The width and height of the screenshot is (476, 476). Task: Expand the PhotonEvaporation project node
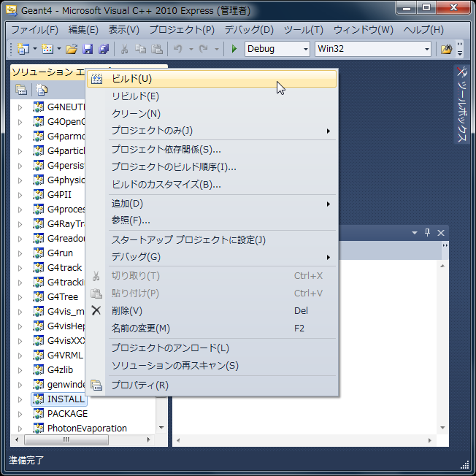pyautogui.click(x=20, y=429)
